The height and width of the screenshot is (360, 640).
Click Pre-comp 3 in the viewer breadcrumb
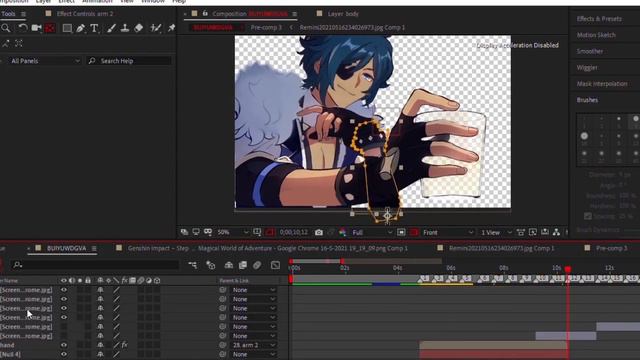[x=266, y=27]
